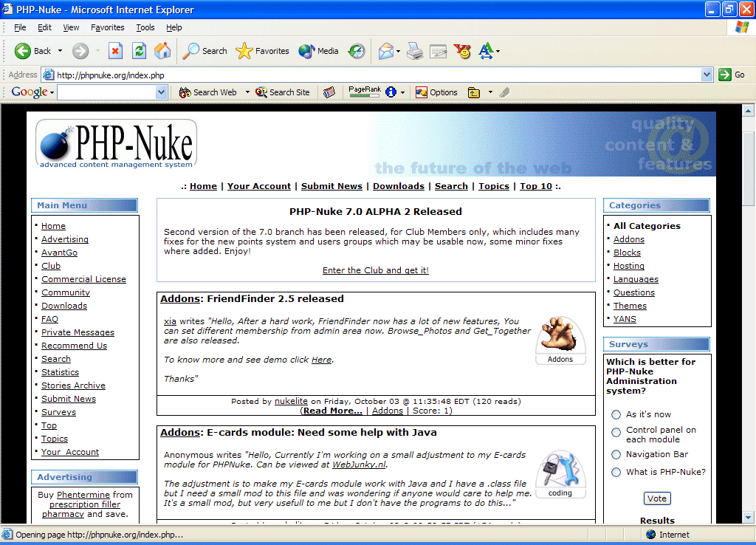Open Google toolbar Options

[x=436, y=92]
